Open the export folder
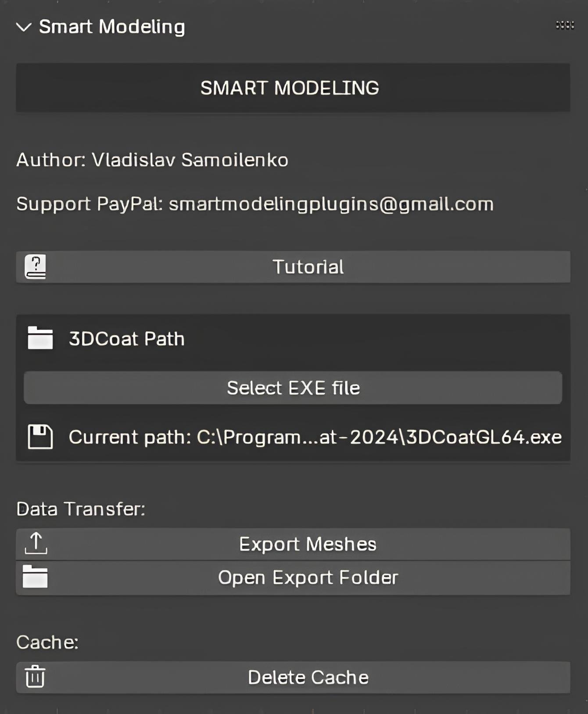The width and height of the screenshot is (588, 714). click(x=307, y=578)
